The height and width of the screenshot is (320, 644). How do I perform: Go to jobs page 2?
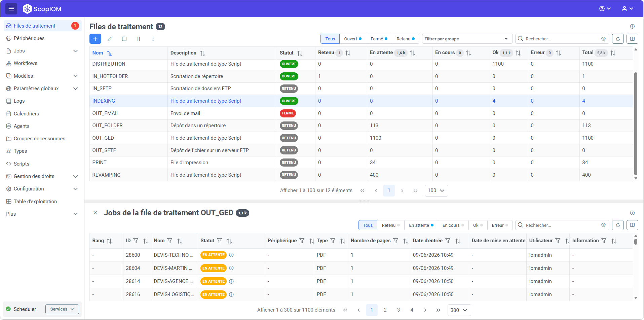tap(385, 310)
